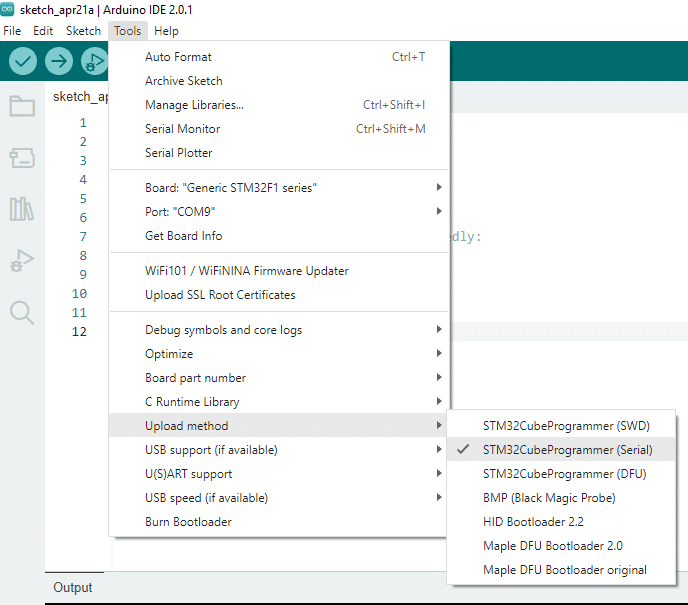Open the Sketchbook folder sidebar icon
The height and width of the screenshot is (605, 688).
[x=22, y=106]
